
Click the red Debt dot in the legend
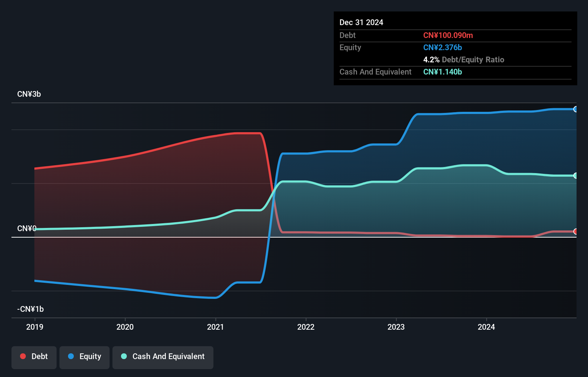coord(23,356)
